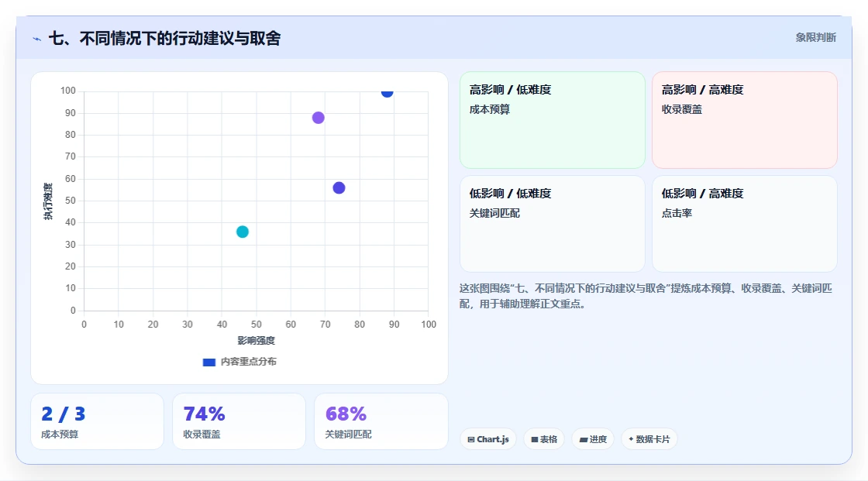Select the 低影响 / 高难度 quadrant card
The width and height of the screenshot is (868, 481).
tap(745, 224)
